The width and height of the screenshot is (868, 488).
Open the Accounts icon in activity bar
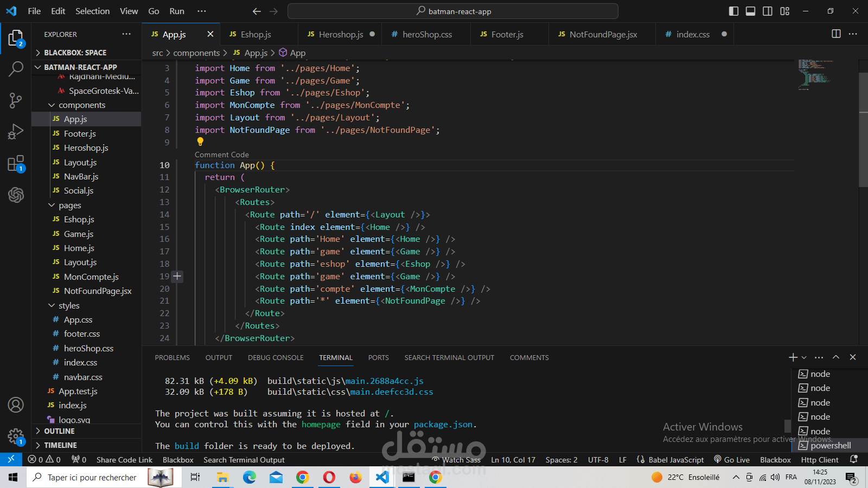pos(16,404)
